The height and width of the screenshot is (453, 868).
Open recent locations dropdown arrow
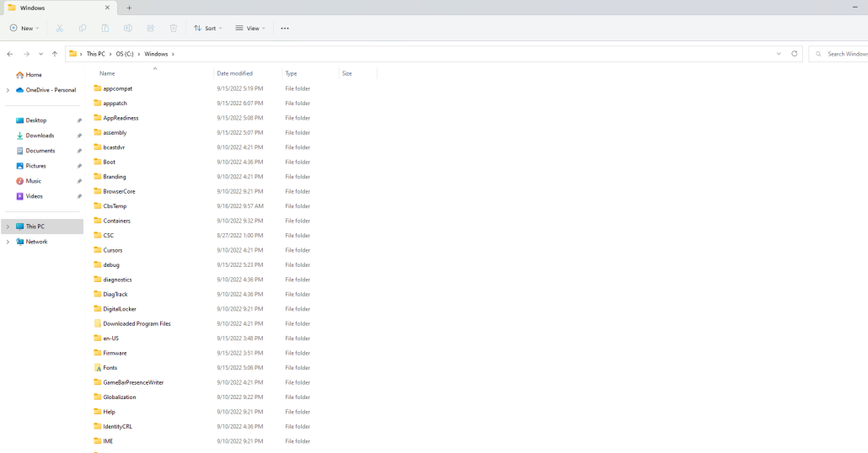[x=40, y=54]
